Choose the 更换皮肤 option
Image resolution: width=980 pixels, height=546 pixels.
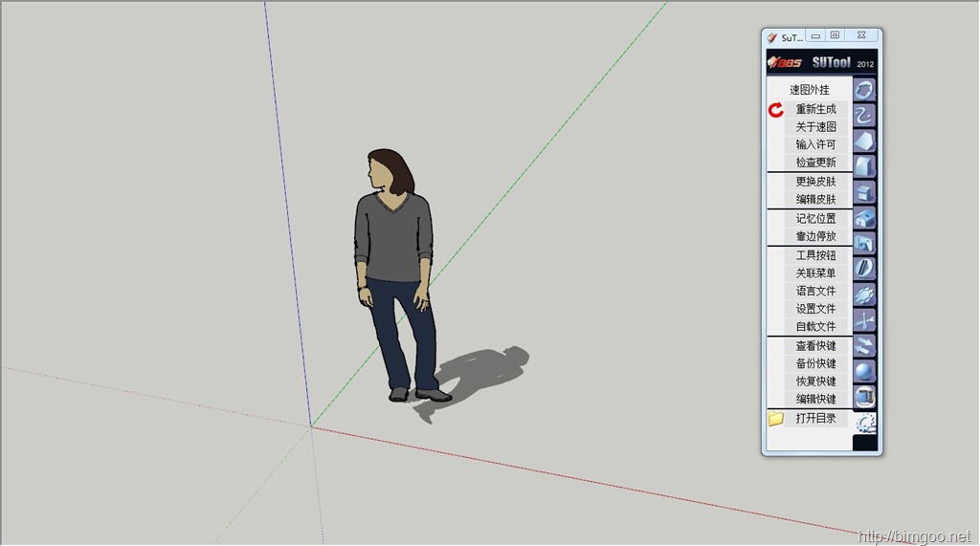[x=815, y=182]
